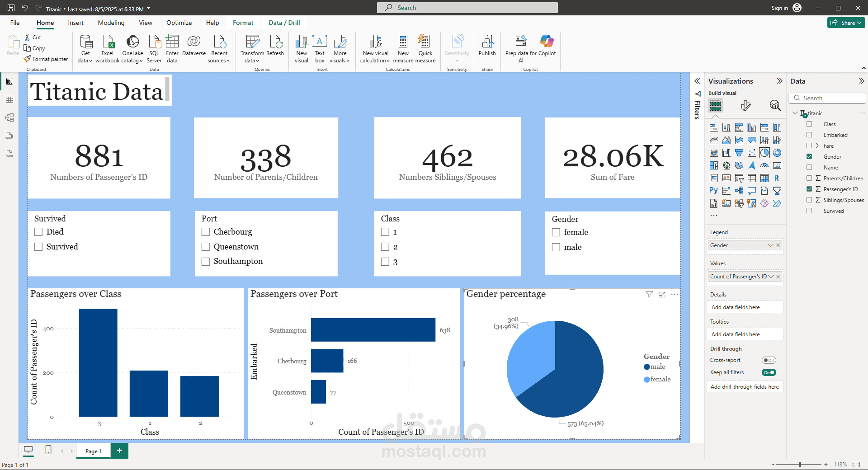
Task: Insert a Text box
Action: 320,42
